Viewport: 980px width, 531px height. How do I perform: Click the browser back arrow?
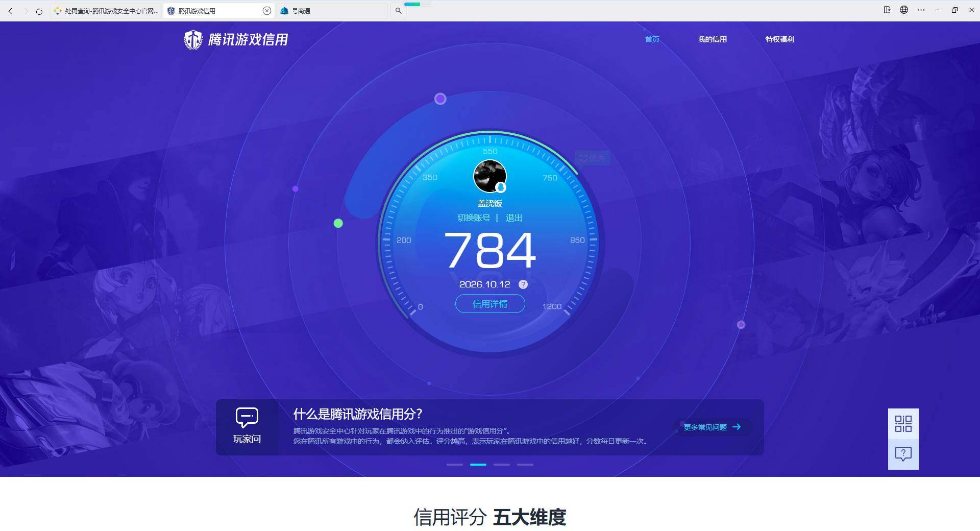(10, 11)
